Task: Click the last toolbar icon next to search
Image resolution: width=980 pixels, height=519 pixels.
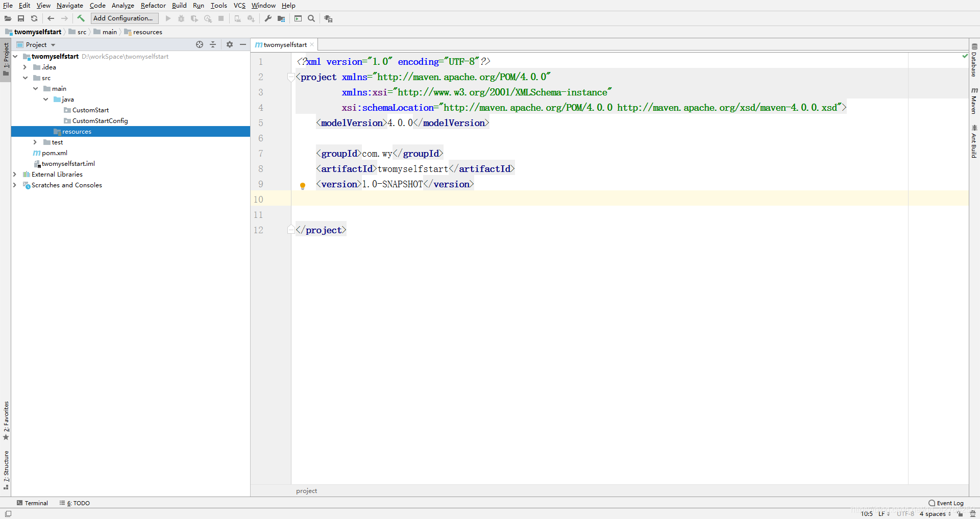Action: 328,19
